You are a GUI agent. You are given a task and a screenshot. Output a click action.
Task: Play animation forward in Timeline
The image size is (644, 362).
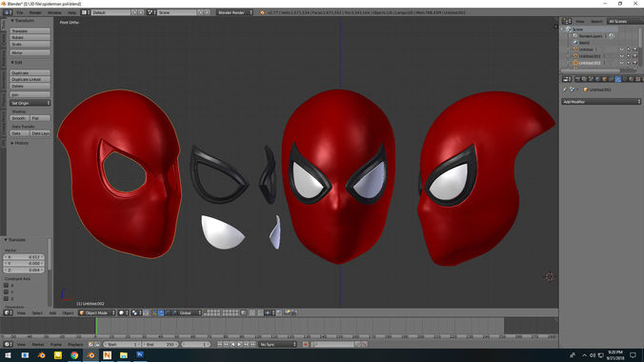[x=239, y=344]
